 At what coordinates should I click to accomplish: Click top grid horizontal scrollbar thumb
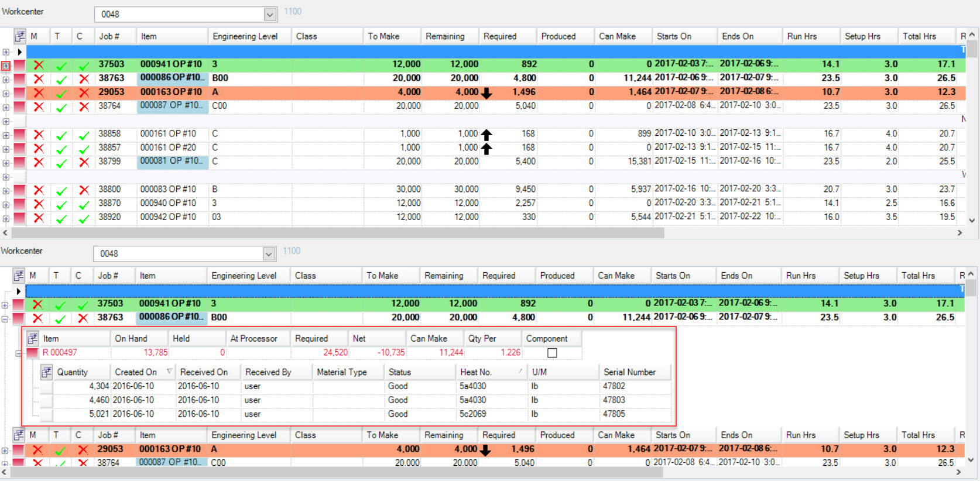tap(337, 232)
